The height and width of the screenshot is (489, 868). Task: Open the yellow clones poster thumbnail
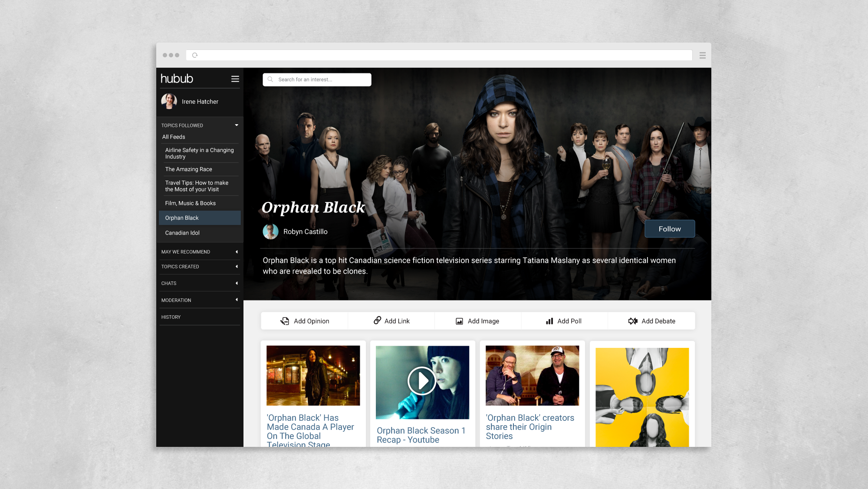[x=642, y=397]
